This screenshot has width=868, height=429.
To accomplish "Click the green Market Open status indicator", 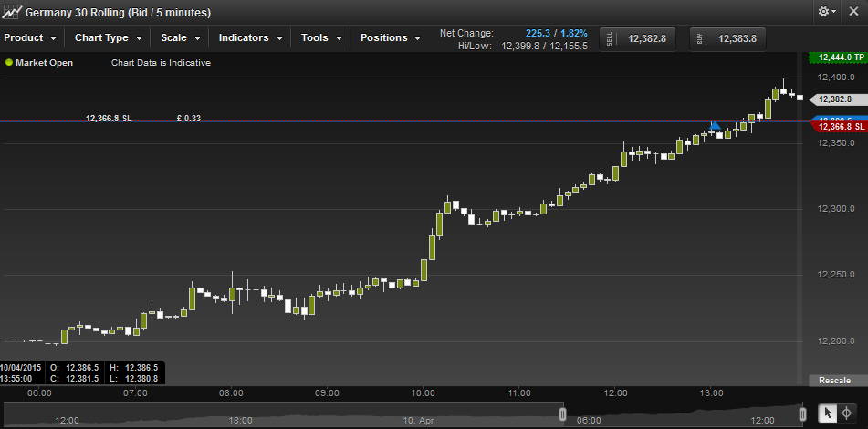I will pyautogui.click(x=9, y=63).
